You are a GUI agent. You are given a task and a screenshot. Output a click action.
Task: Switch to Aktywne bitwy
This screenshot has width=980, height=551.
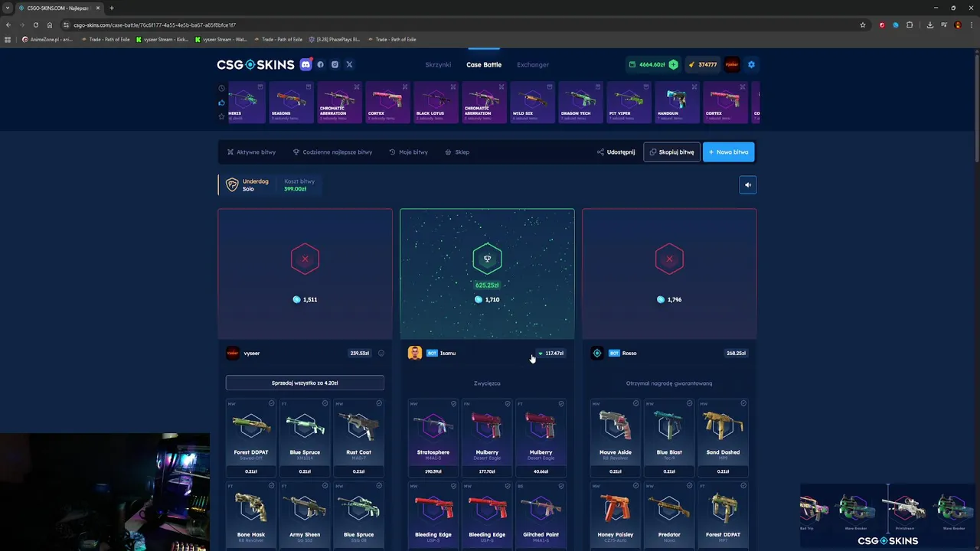[x=251, y=152]
